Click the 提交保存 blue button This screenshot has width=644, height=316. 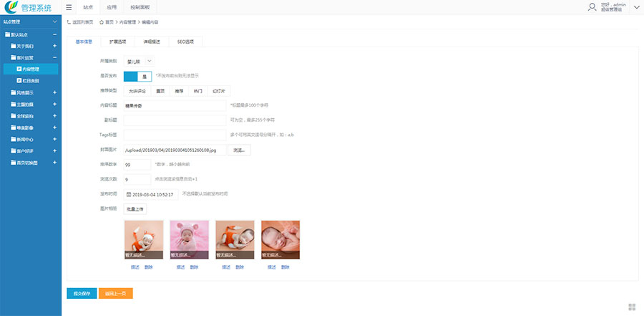tap(82, 293)
